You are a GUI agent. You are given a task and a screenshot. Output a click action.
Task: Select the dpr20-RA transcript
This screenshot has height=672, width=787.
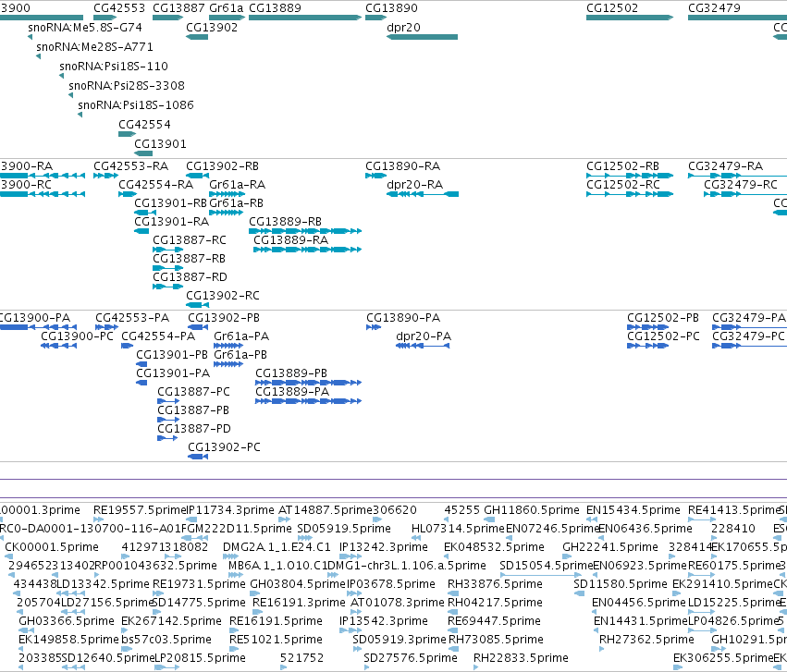pos(422,194)
